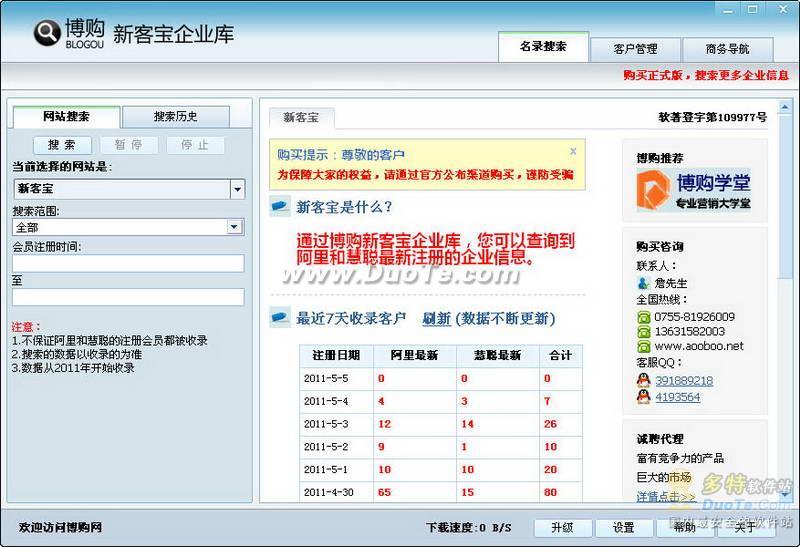Click the 关于 button
The height and width of the screenshot is (547, 800).
tap(745, 528)
